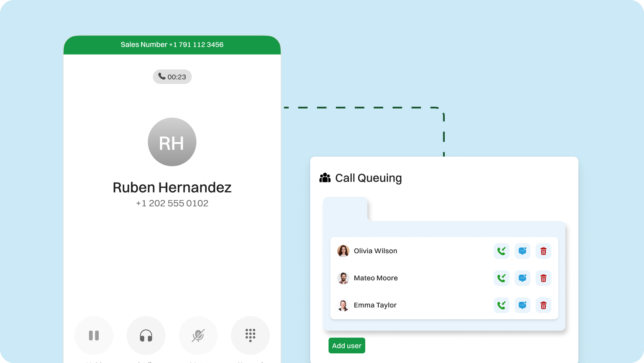Open chat with Emma Taylor
Viewport: 644px width, 363px height.
(522, 305)
